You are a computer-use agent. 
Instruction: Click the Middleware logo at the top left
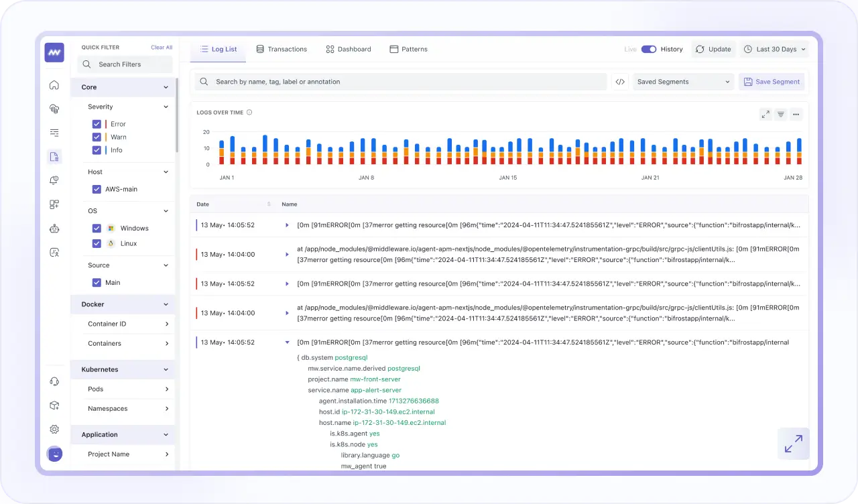point(54,52)
